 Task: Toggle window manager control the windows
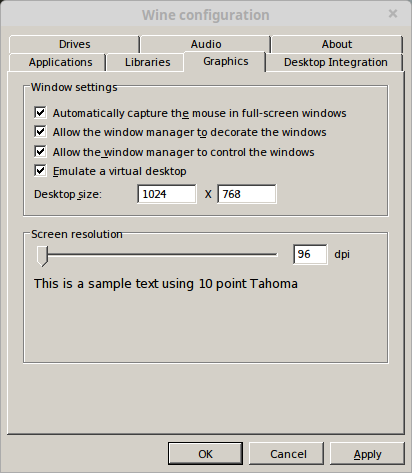(x=40, y=152)
